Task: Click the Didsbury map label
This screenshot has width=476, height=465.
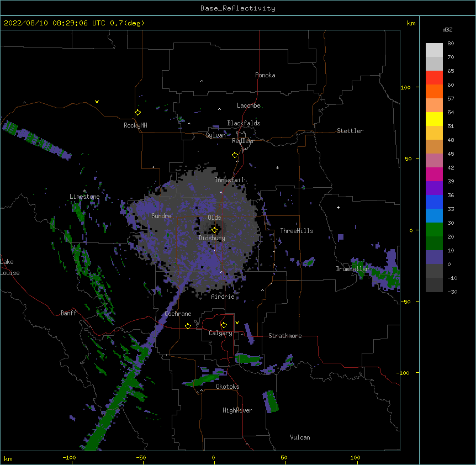Action: tap(212, 238)
